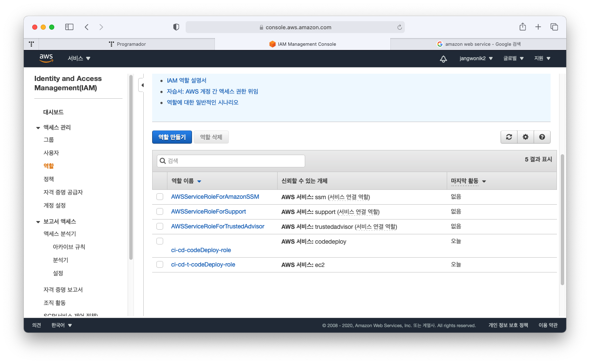Image resolution: width=590 pixels, height=364 pixels.
Task: Click the privacy shield icon
Action: click(x=176, y=27)
